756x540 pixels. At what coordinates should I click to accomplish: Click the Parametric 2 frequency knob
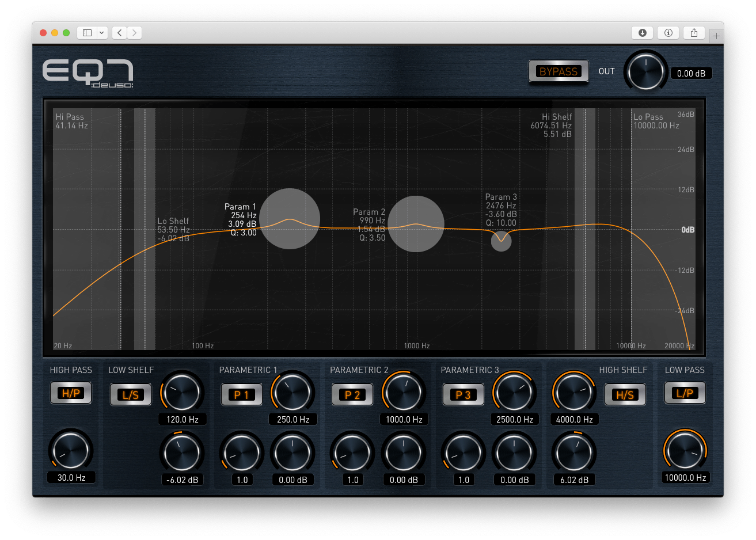pos(404,392)
